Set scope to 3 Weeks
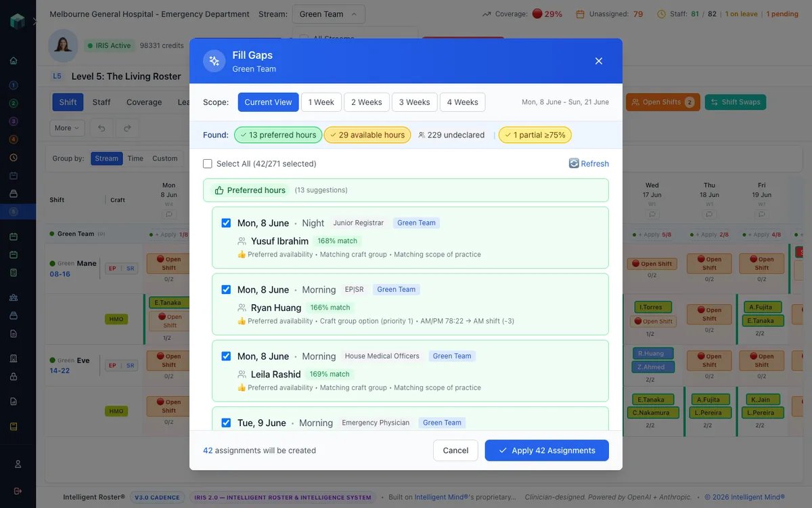812x508 pixels. point(415,102)
